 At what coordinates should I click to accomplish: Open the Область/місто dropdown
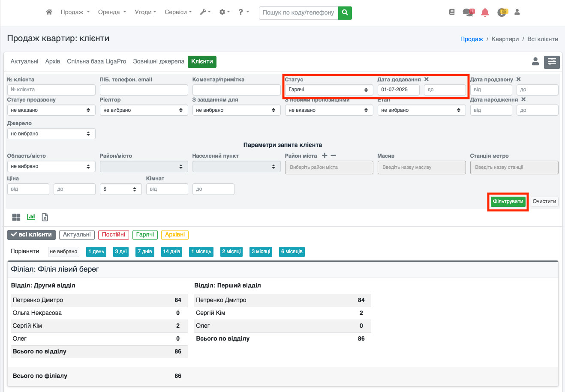[51, 166]
